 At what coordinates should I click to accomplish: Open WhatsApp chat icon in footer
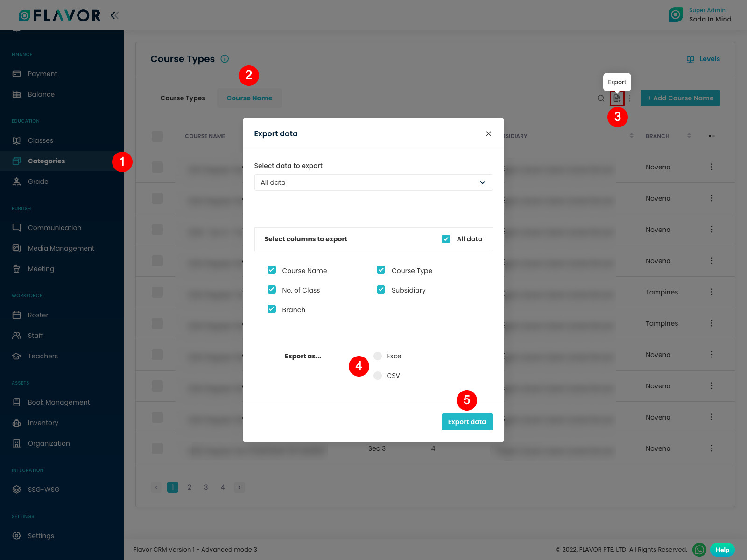pyautogui.click(x=699, y=550)
